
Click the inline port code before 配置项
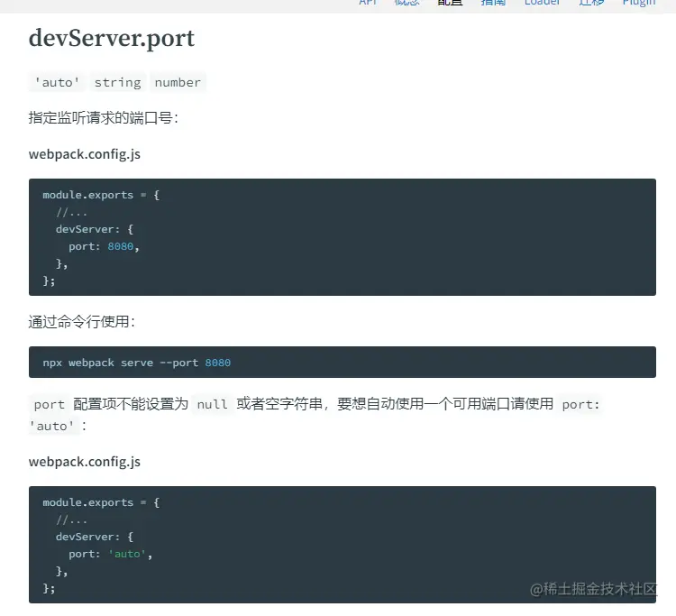[50, 404]
